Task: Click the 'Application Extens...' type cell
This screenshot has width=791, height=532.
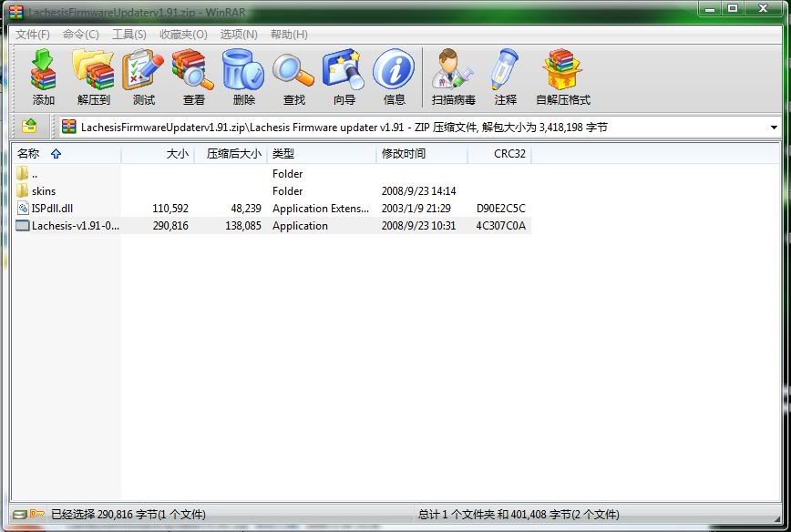Action: [x=321, y=209]
